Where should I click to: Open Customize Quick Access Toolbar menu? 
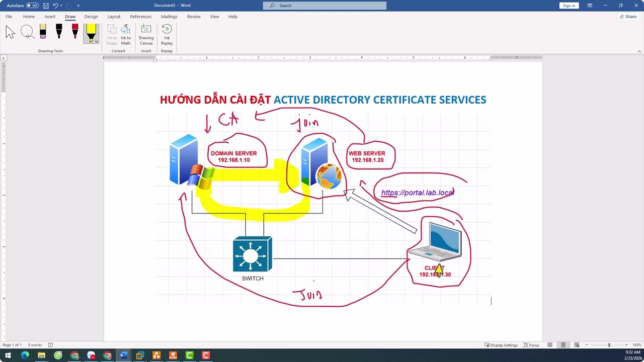(78, 6)
